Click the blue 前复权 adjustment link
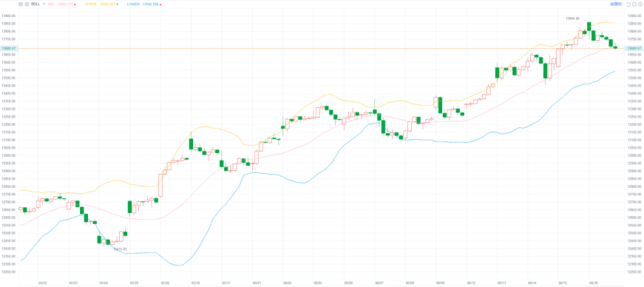 click(x=616, y=4)
